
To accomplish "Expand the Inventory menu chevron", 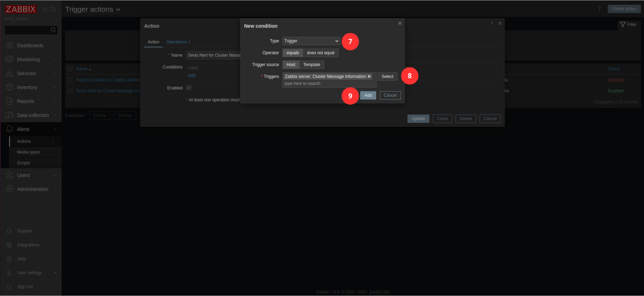I will coord(55,88).
